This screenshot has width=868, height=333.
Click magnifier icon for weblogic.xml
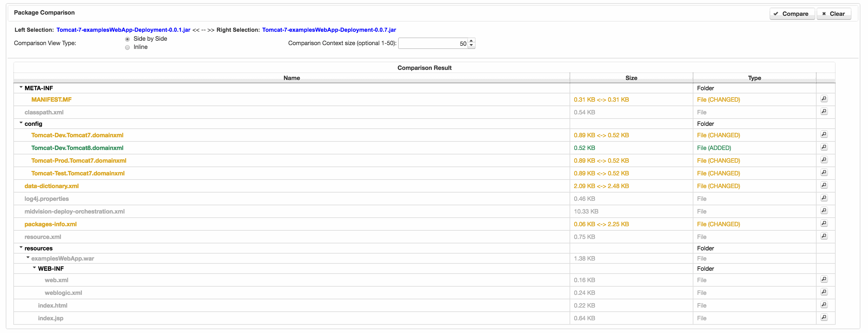tap(824, 292)
